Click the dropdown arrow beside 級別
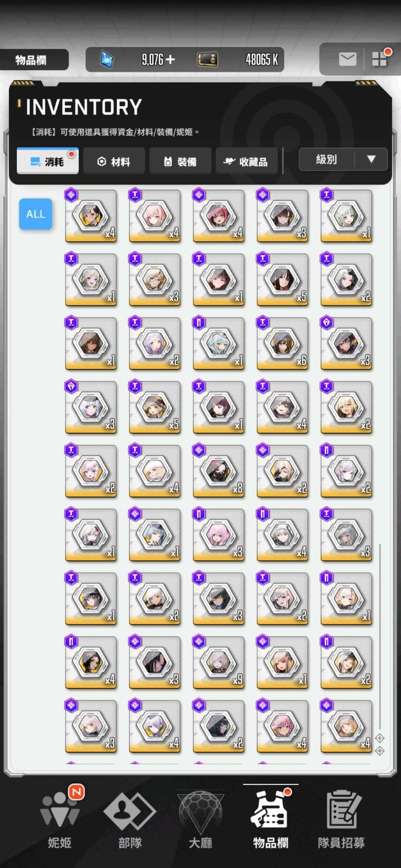 [372, 159]
